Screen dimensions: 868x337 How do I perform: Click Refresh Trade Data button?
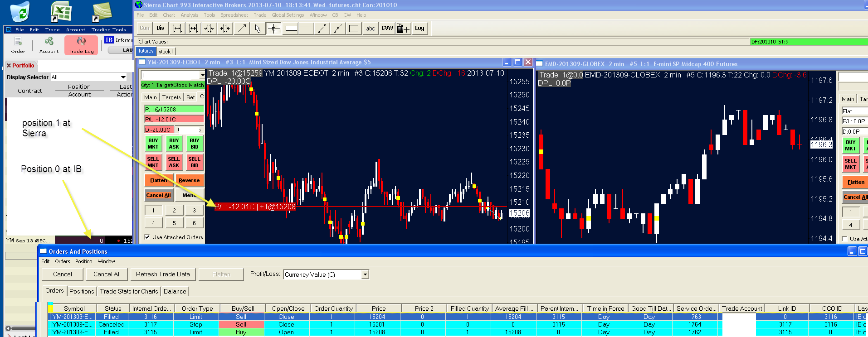pyautogui.click(x=163, y=274)
